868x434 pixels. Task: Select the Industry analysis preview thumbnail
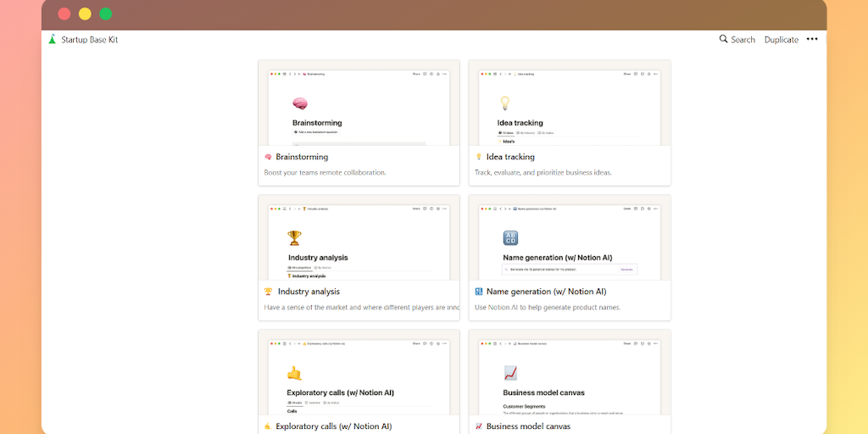point(359,241)
